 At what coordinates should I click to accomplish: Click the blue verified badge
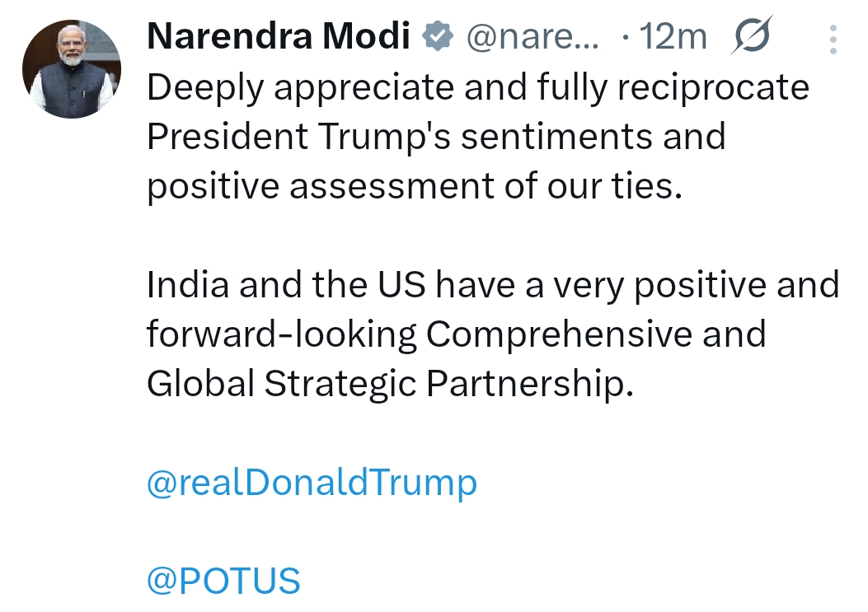[437, 35]
